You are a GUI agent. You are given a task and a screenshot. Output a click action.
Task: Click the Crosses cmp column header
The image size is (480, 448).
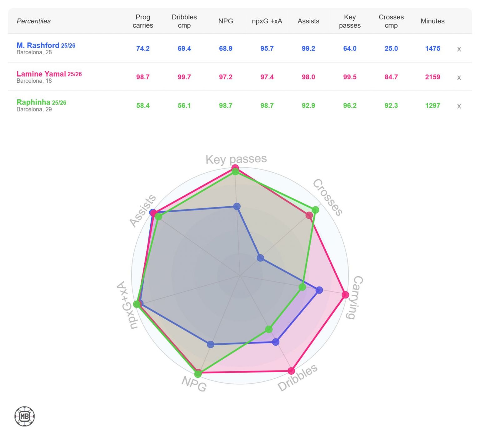coord(391,21)
